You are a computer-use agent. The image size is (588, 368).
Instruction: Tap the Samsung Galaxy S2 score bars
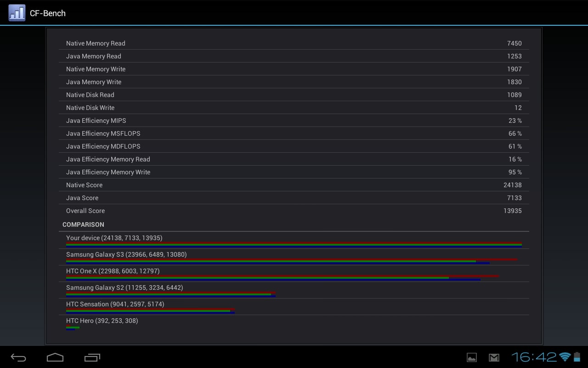171,294
